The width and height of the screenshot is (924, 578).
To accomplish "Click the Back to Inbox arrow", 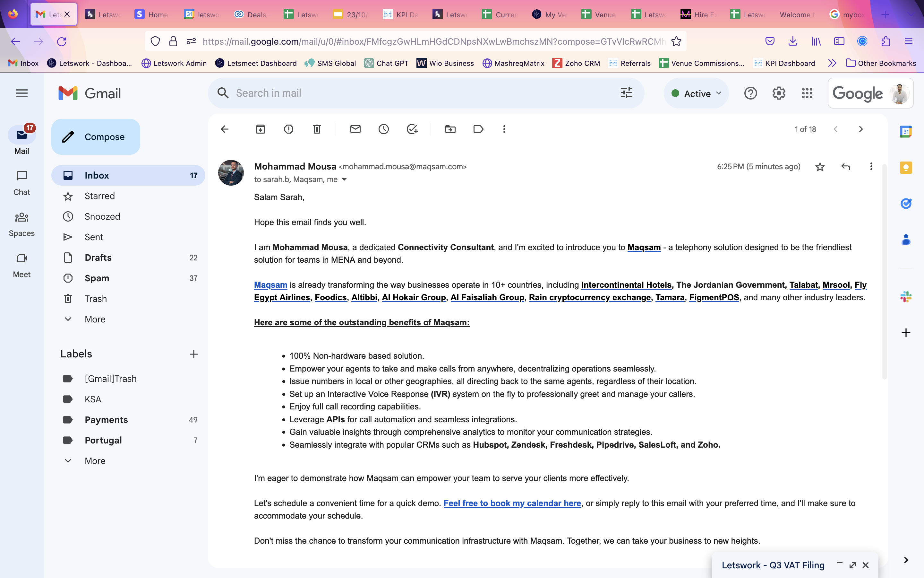I will pyautogui.click(x=225, y=129).
